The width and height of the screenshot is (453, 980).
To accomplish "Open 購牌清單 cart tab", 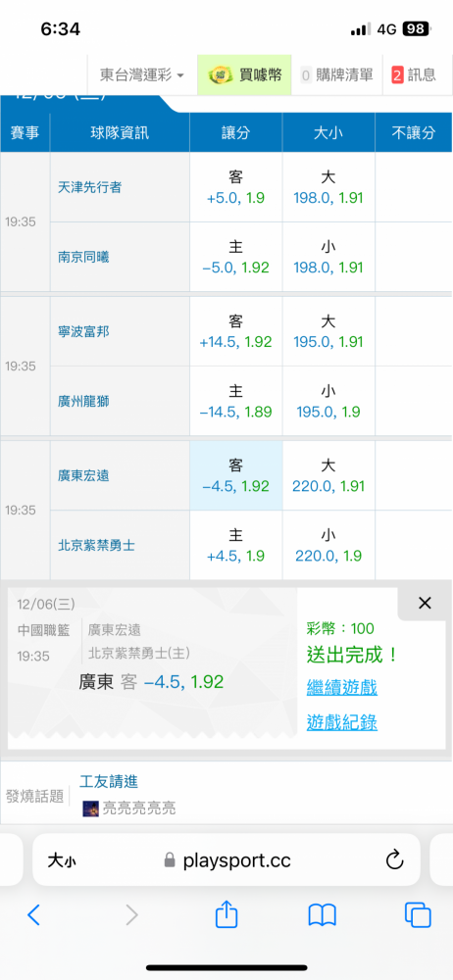I will pos(336,75).
